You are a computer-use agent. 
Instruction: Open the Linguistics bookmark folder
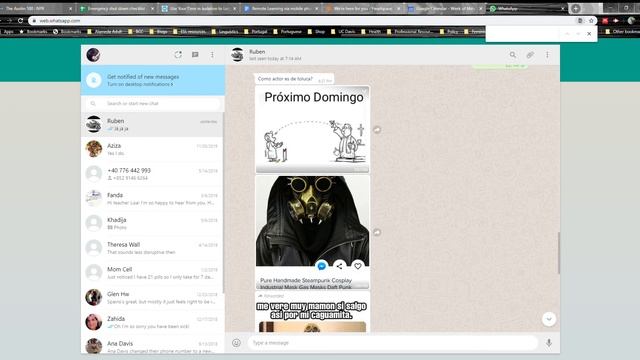coord(225,31)
